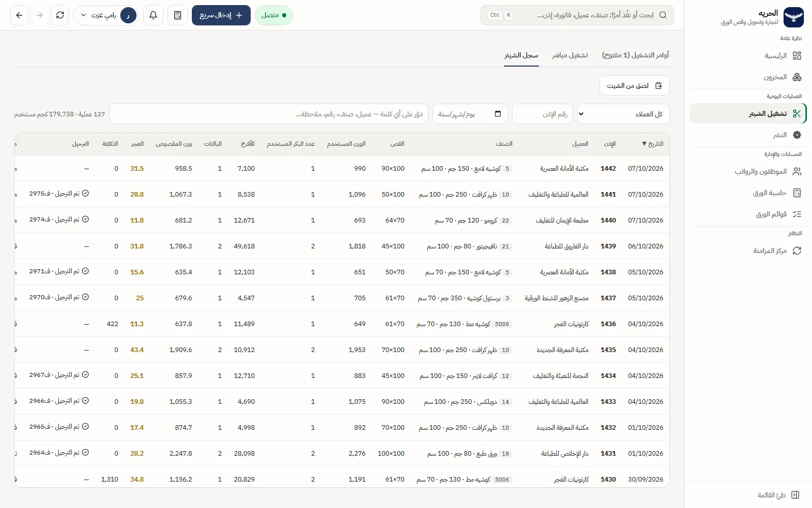Click تم الترحيل ف2975 status in row 1441

(x=59, y=194)
